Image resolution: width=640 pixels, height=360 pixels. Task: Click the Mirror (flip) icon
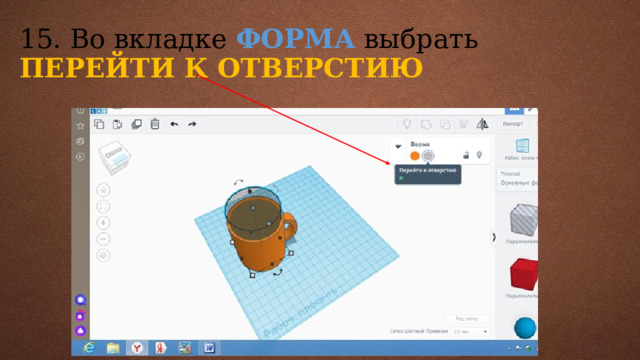(482, 124)
